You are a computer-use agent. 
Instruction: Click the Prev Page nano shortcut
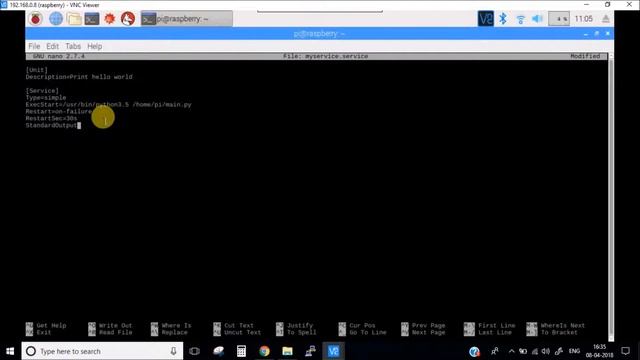(x=423, y=325)
